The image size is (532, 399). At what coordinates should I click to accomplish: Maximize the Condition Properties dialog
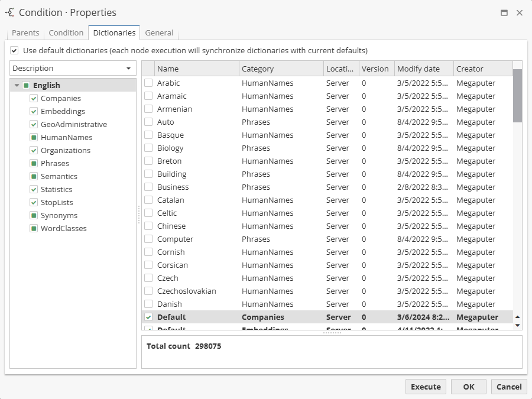tap(504, 13)
